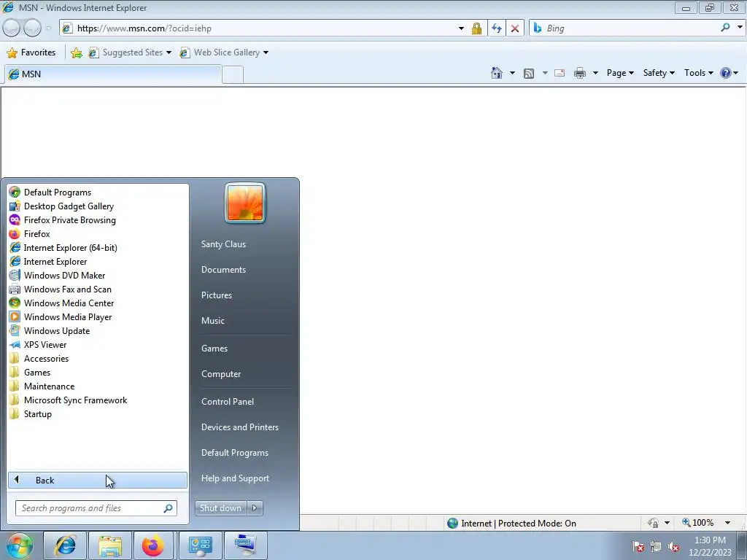Click the Feeds RSS icon
747x560 pixels.
529,73
